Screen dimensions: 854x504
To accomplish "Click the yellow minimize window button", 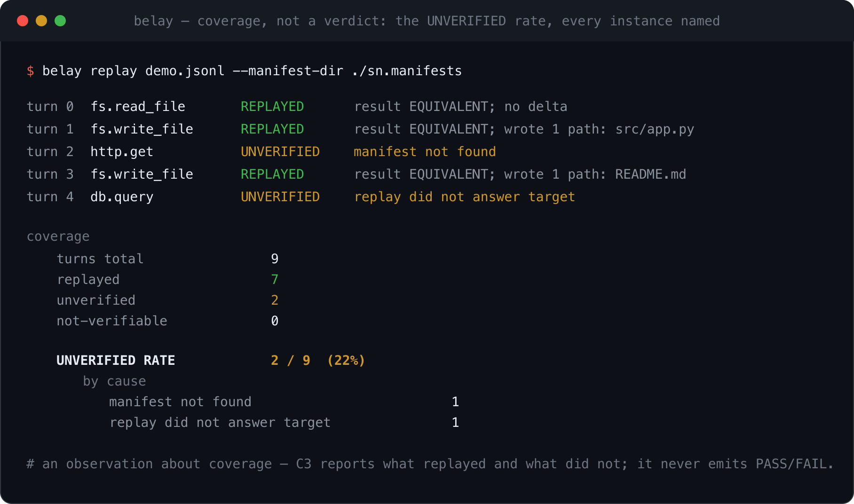I will point(41,21).
